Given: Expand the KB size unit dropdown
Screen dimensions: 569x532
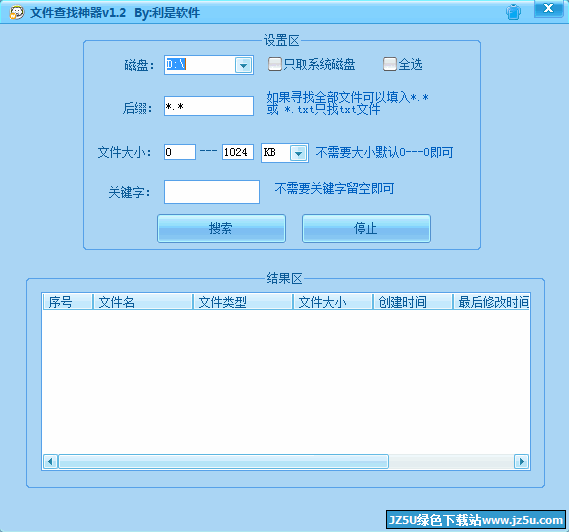Looking at the screenshot, I should 298,153.
